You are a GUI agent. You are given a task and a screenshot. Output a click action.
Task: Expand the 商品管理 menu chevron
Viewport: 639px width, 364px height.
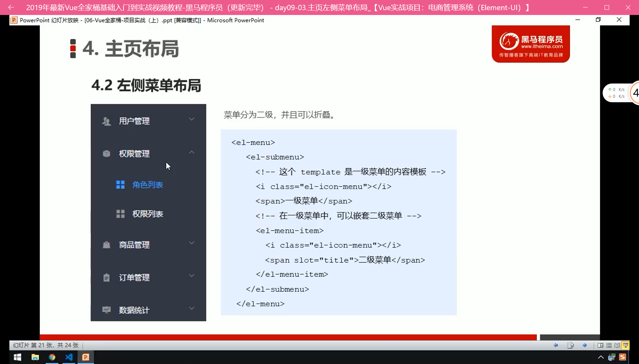point(192,243)
